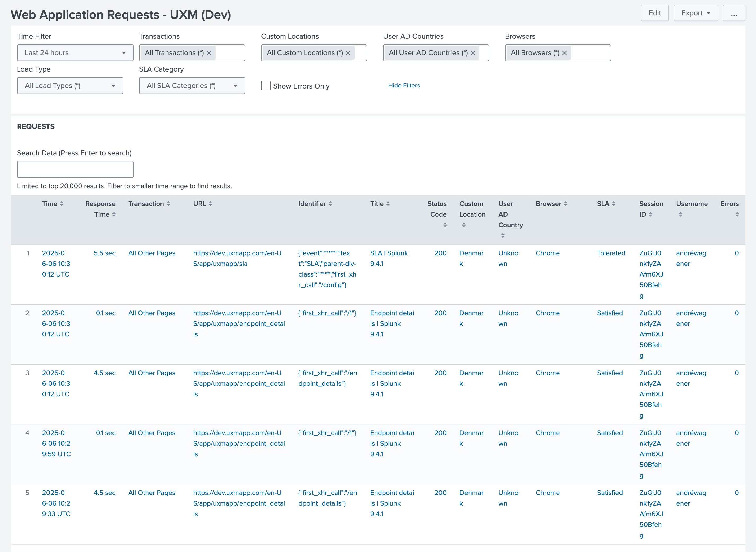756x552 pixels.
Task: Open the Export menu
Action: (x=696, y=13)
